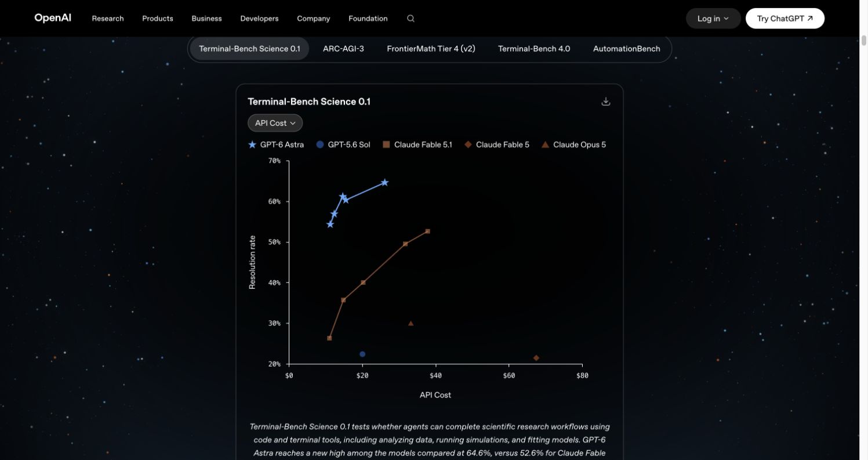Click the highest GPT-6 Astra star data point
The height and width of the screenshot is (460, 868).
[x=384, y=183]
